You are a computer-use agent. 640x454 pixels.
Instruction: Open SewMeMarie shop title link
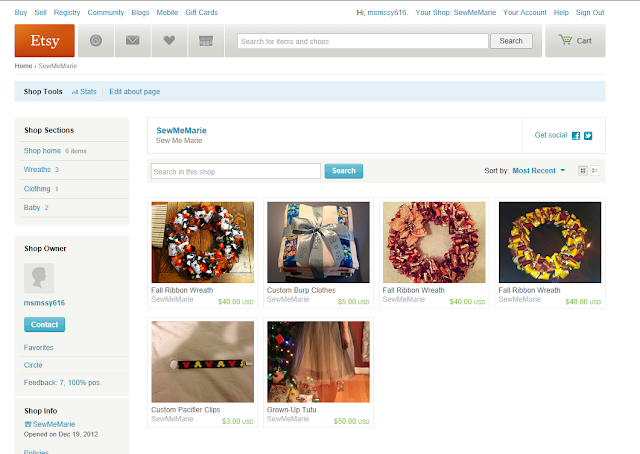pos(181,130)
